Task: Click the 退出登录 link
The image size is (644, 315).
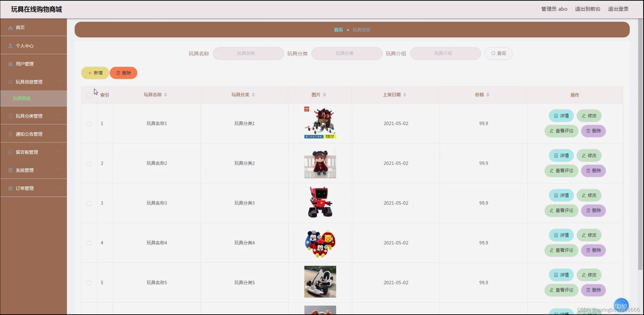Action: click(618, 9)
